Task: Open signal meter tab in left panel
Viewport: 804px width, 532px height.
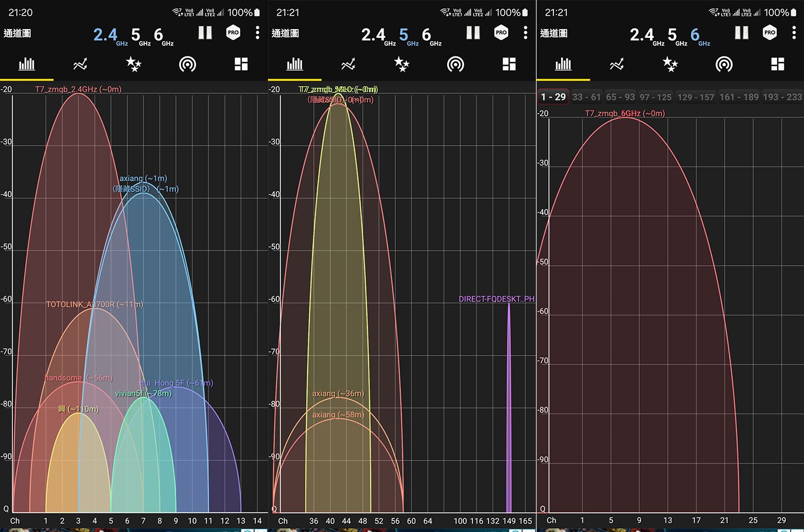Action: tap(188, 64)
